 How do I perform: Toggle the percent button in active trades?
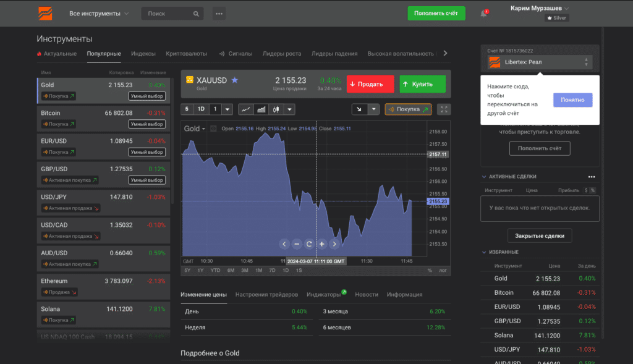point(592,190)
